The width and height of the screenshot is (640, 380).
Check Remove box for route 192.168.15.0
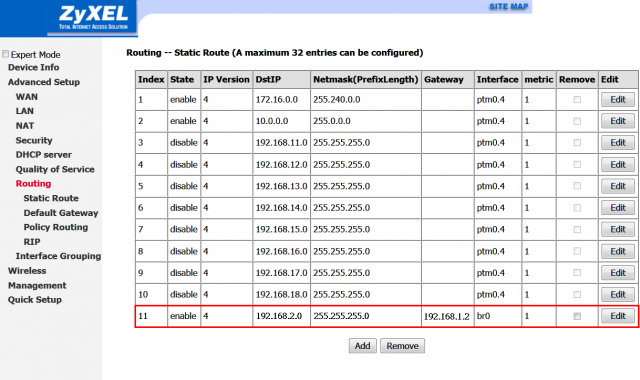(x=577, y=229)
